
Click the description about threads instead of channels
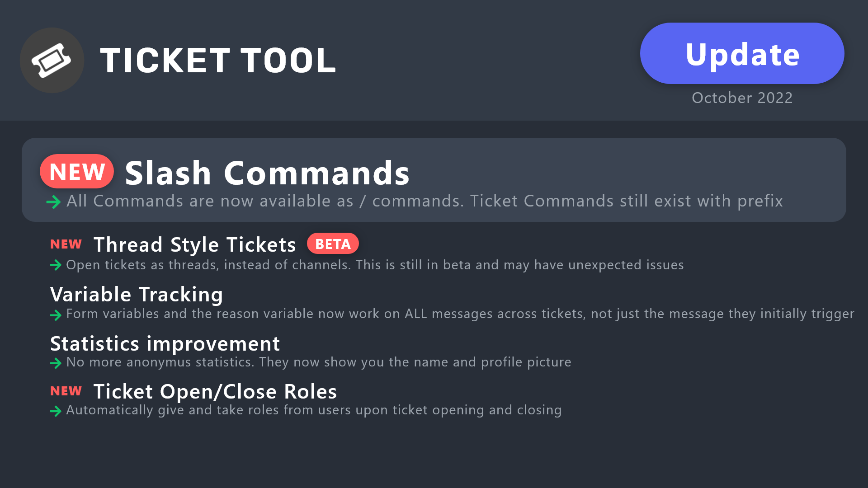[375, 265]
